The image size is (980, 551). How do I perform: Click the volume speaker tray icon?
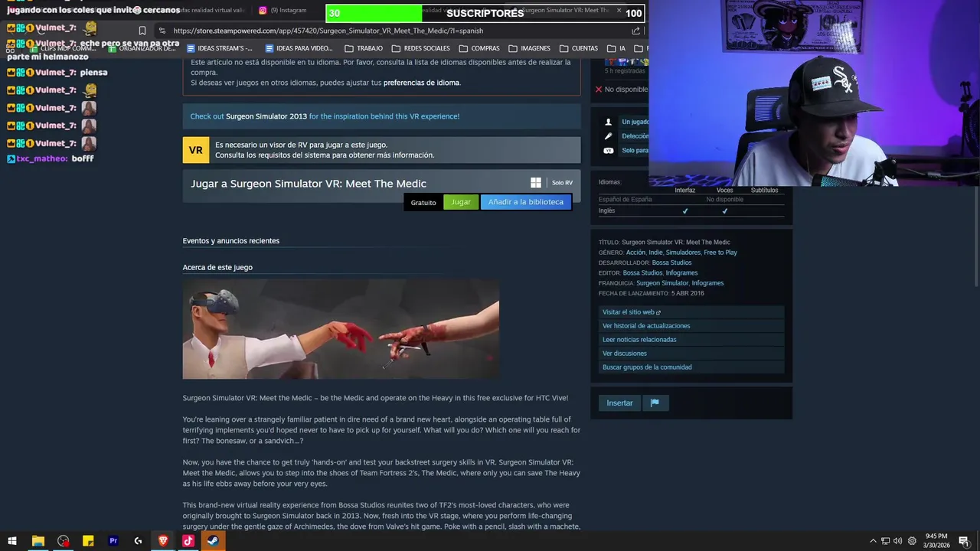tap(898, 541)
